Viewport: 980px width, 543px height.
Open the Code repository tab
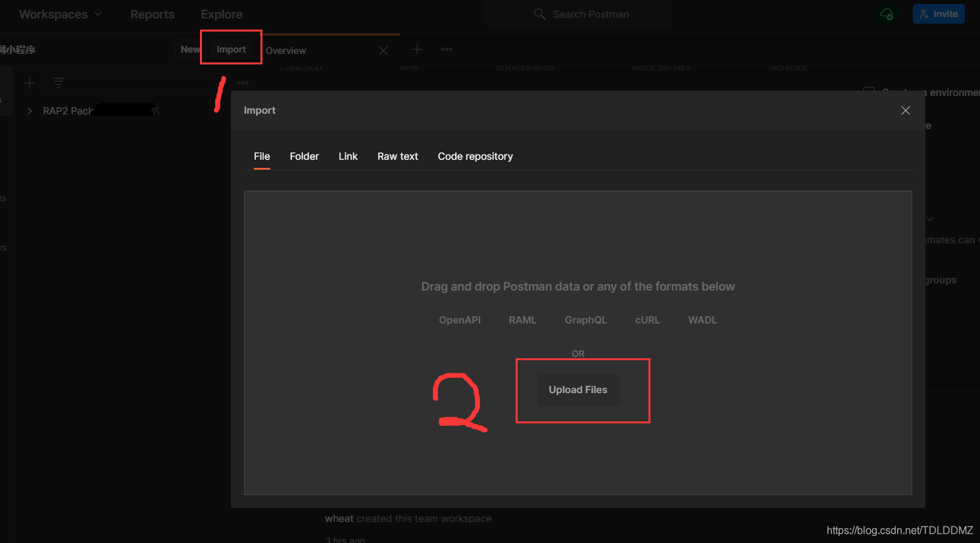pyautogui.click(x=476, y=156)
